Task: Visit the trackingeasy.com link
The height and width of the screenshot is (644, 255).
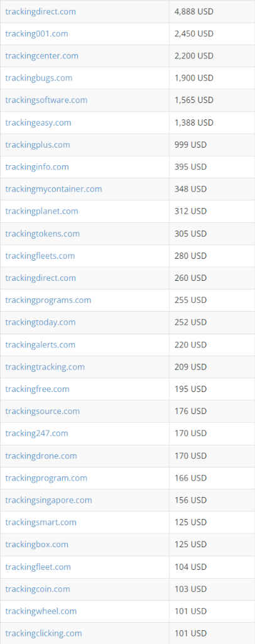Action: pos(38,123)
